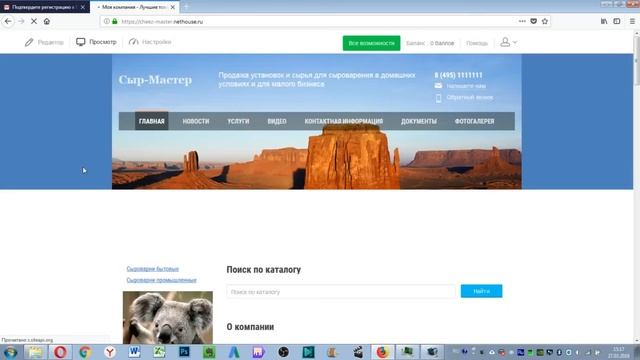Open the КОНТАКТНАЯ ИНФОРМАЦИЯ menu item
This screenshot has width=640, height=360.
(344, 121)
